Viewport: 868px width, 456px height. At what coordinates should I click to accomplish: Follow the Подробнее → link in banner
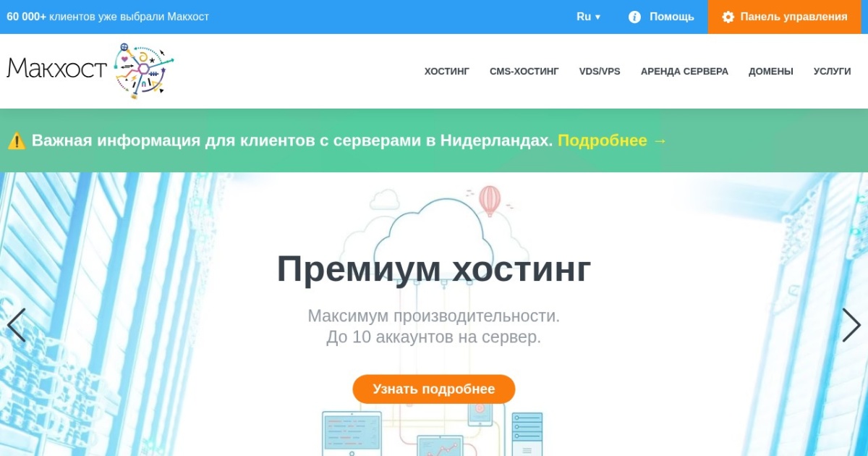point(612,140)
